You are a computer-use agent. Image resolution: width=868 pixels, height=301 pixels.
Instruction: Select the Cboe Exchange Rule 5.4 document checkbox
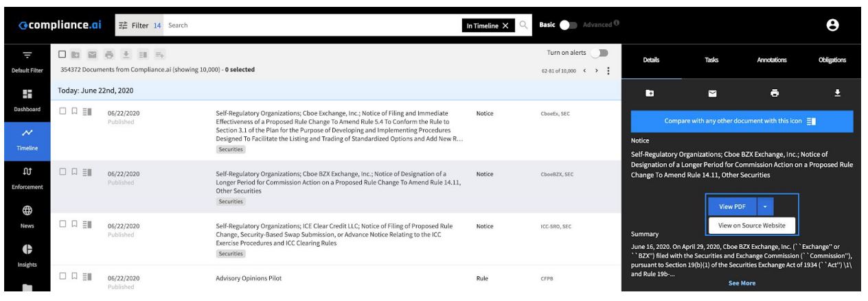(62, 112)
